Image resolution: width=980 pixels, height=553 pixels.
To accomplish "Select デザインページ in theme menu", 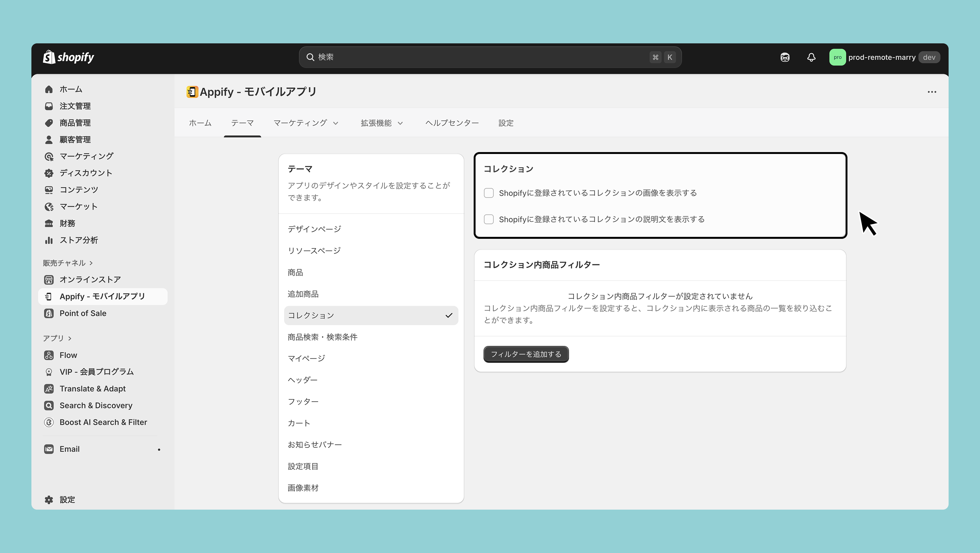I will coord(314,229).
